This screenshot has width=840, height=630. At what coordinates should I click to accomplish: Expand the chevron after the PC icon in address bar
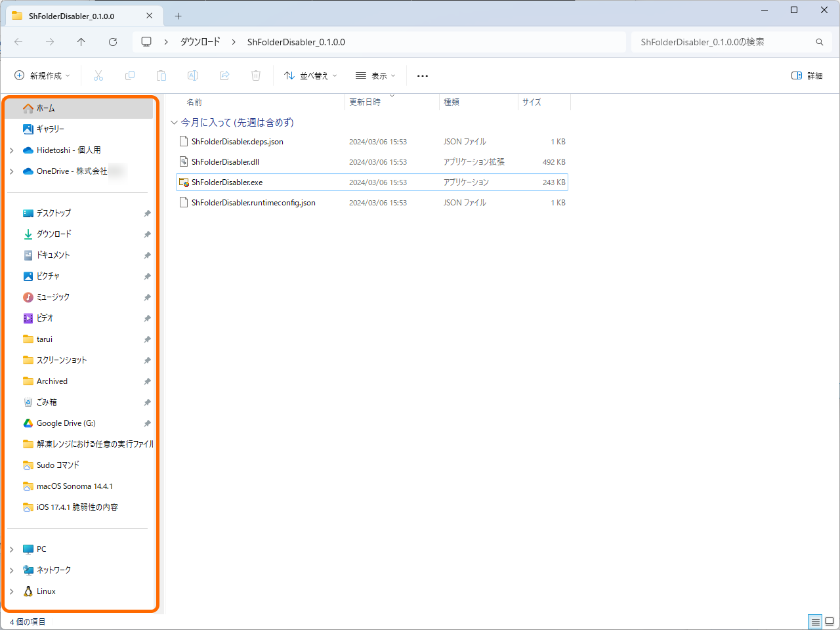166,42
